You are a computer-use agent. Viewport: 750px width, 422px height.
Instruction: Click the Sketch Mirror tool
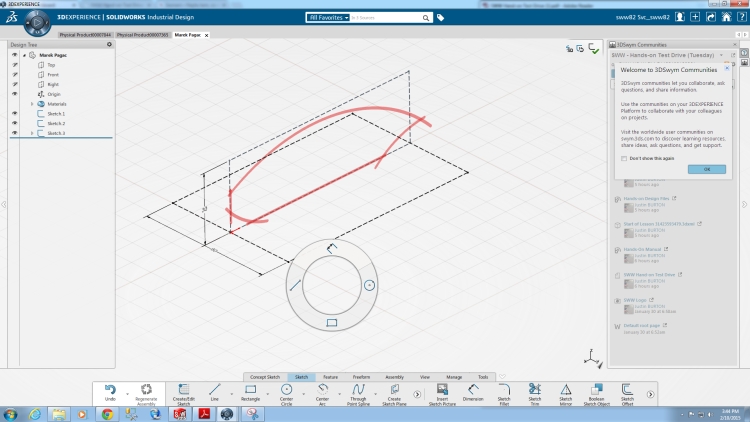pos(565,391)
